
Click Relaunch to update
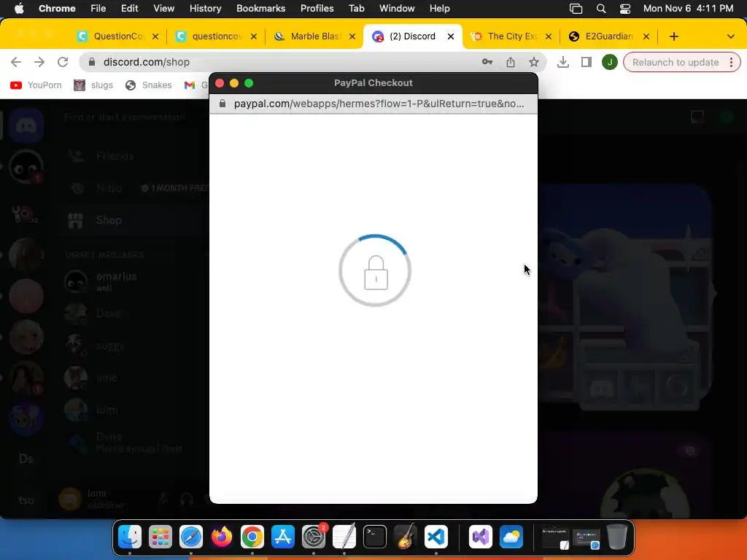click(675, 63)
